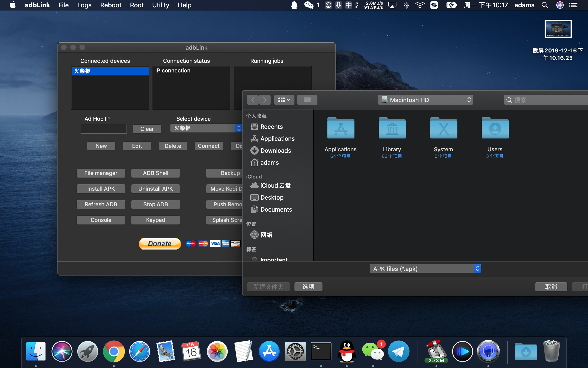Open WeChat from the Dock
Image resolution: width=588 pixels, height=368 pixels.
click(373, 351)
